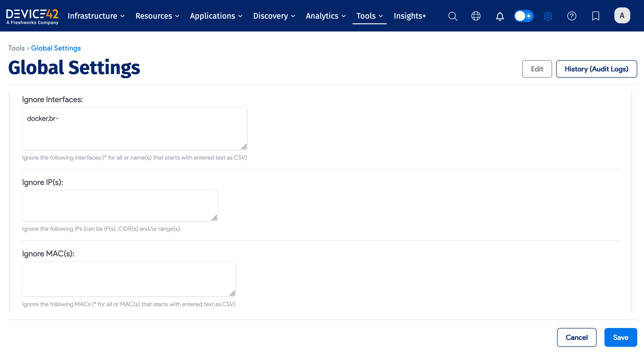Toggle the light/dark theme switch
Image resolution: width=644 pixels, height=352 pixels.
point(524,16)
